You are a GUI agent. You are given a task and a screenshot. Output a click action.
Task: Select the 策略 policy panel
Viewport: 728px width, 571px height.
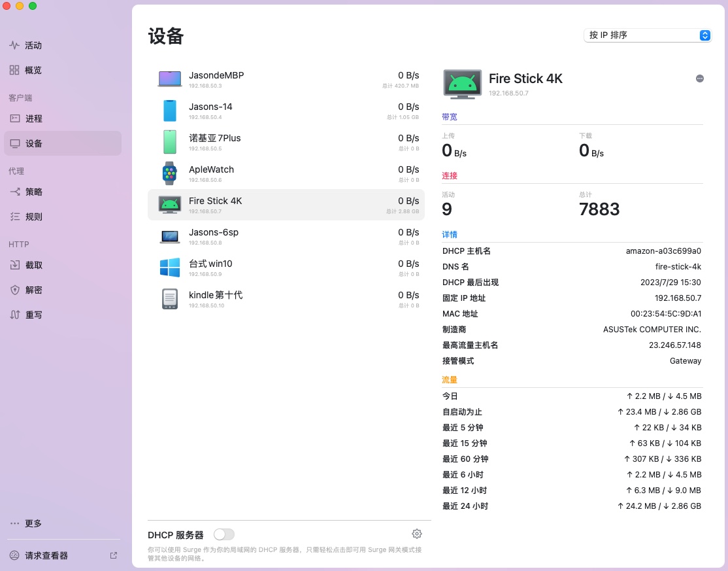click(34, 192)
